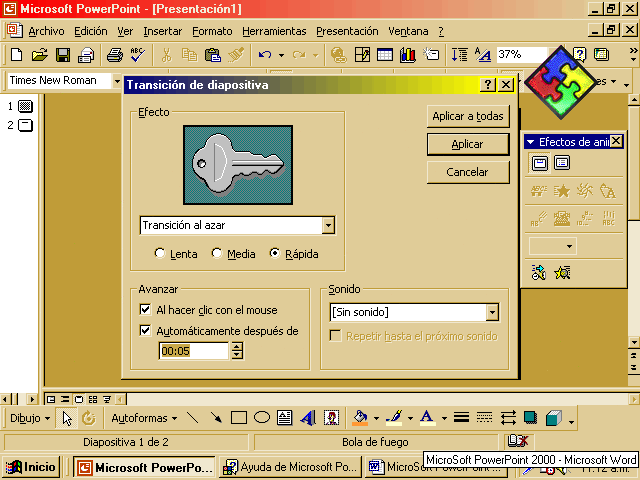The width and height of the screenshot is (640, 480).
Task: Save the presentation with the floppy icon
Action: [x=63, y=55]
